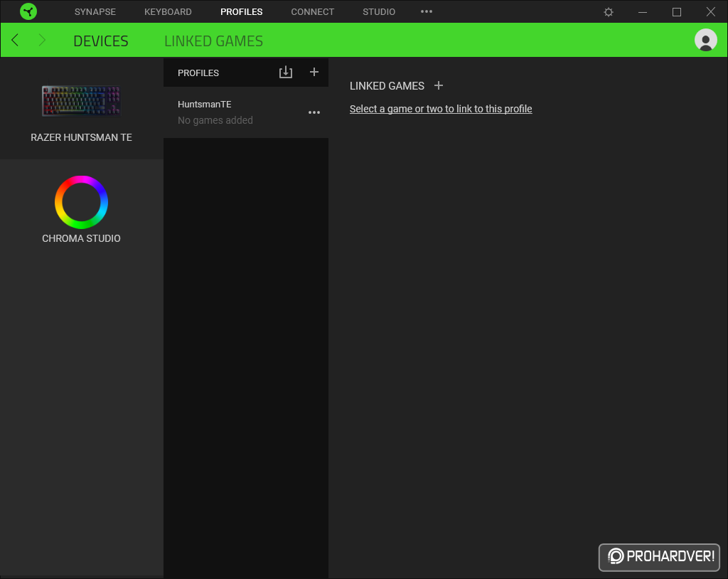Minimize the Synapse window
Viewport: 728px width, 579px height.
coord(643,12)
